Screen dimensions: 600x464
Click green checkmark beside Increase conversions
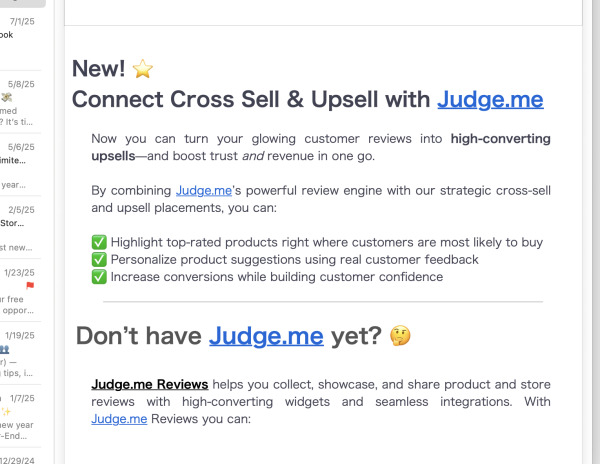click(x=99, y=277)
